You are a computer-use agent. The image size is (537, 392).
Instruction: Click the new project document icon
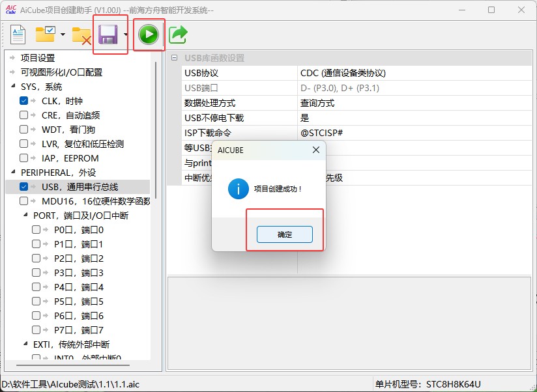(x=18, y=35)
